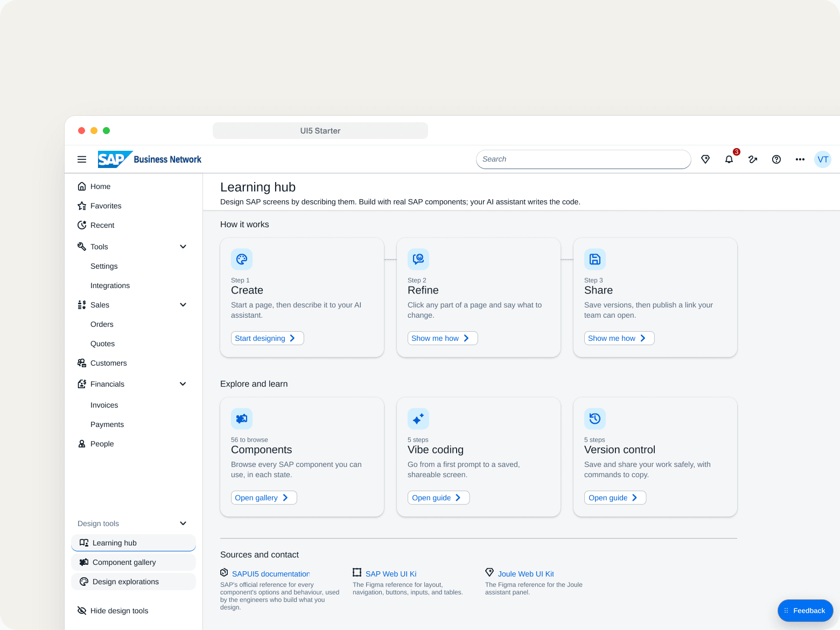The height and width of the screenshot is (630, 840).
Task: Select Component gallery in design tools
Action: click(134, 562)
